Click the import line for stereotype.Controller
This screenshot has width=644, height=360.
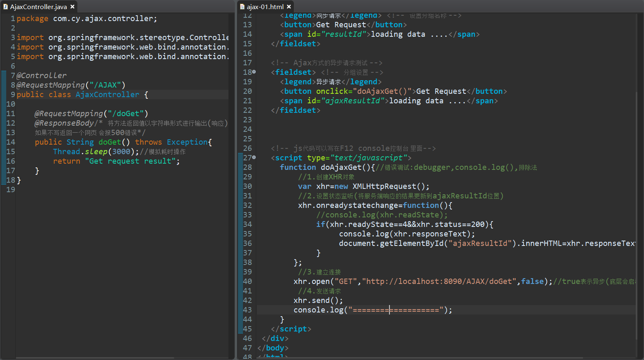pyautogui.click(x=123, y=38)
